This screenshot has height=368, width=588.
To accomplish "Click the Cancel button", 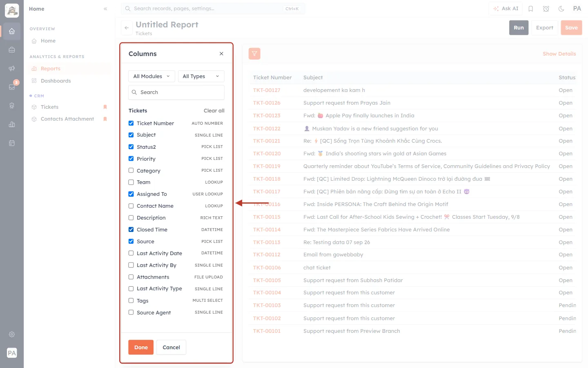I will pos(171,347).
